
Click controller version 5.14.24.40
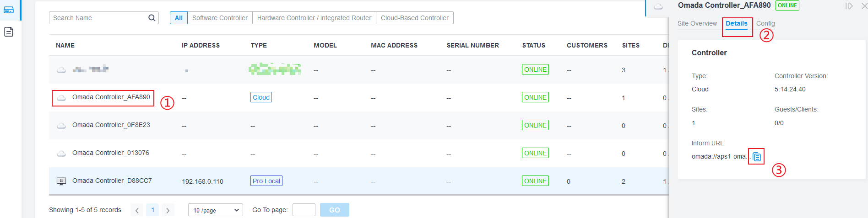coord(790,89)
